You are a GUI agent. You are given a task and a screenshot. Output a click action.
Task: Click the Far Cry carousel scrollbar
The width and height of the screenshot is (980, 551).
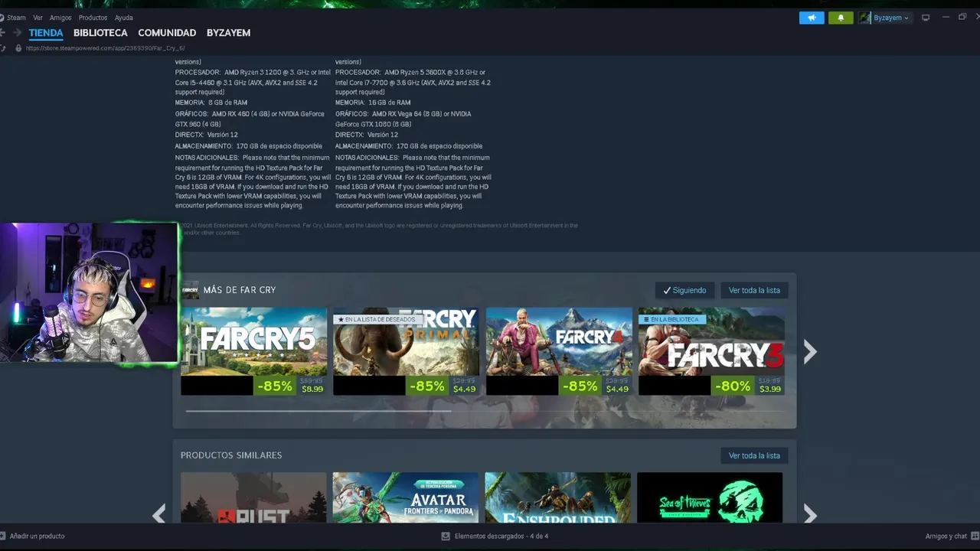318,411
